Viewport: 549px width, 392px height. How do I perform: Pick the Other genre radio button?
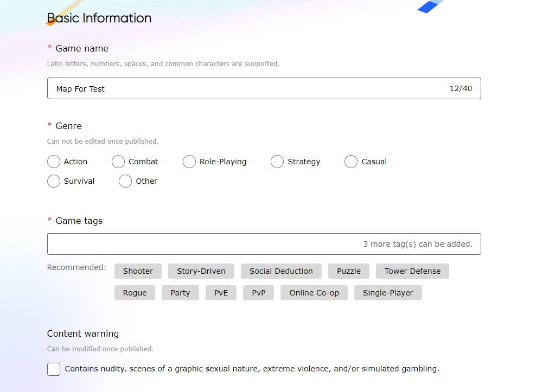click(x=125, y=181)
